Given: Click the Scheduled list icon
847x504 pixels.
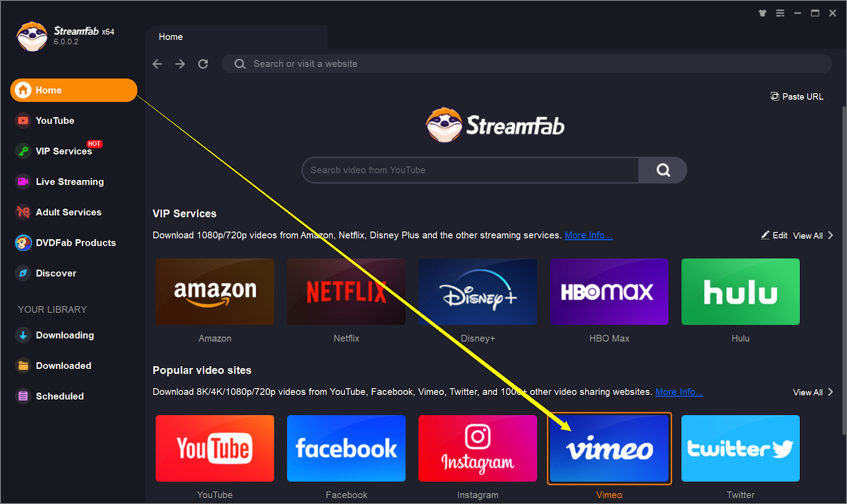Looking at the screenshot, I should coord(23,396).
